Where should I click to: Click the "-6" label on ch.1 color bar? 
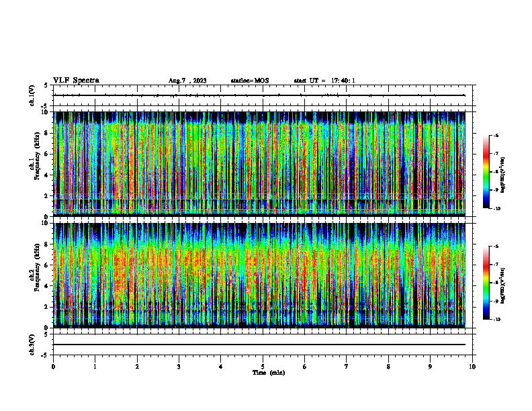496,136
